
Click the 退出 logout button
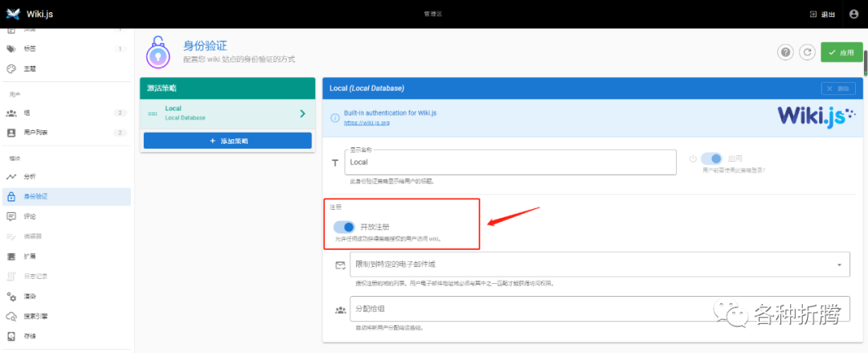point(822,14)
